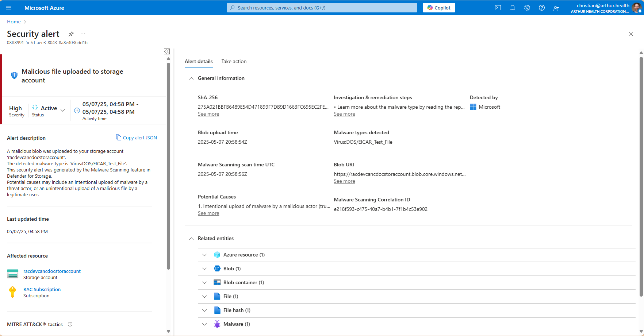Screen dimensions: 644x336
Task: Click See more under ShA-256
Action: pyautogui.click(x=208, y=114)
